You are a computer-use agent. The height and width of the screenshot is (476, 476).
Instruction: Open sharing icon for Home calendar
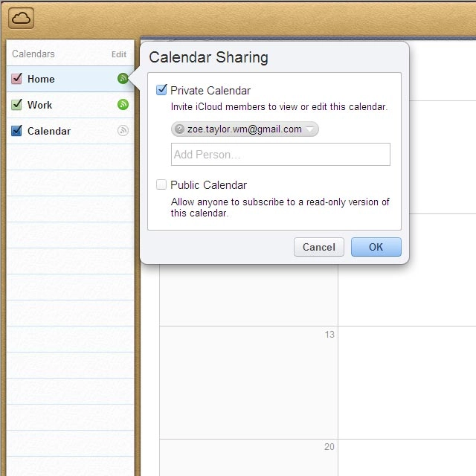(123, 79)
